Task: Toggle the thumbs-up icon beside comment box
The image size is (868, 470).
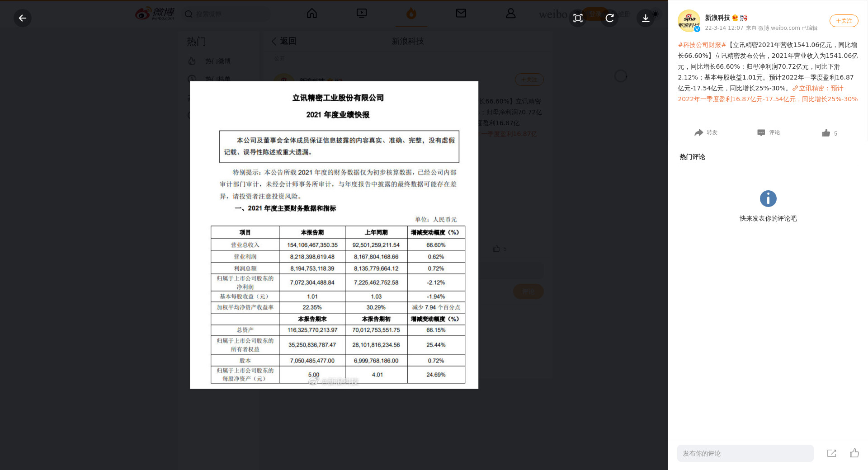Action: tap(854, 453)
